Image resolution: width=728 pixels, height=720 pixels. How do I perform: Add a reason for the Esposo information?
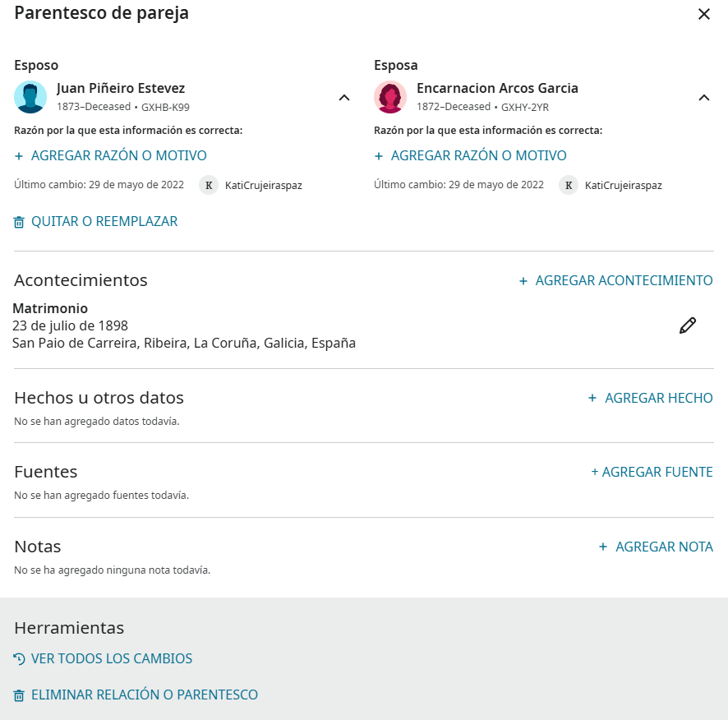pos(110,155)
